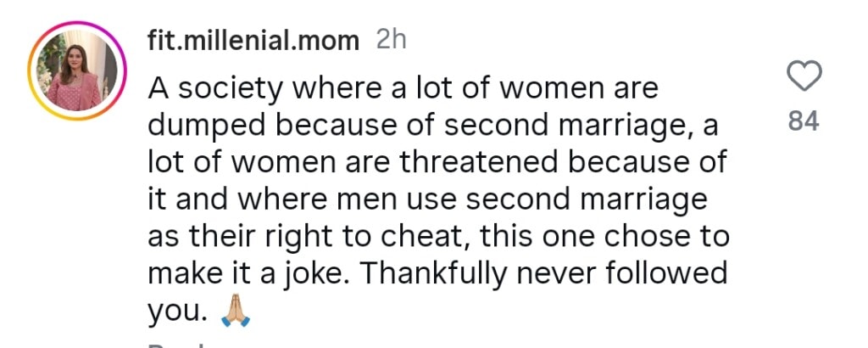
Task: Click the line starting "dumped because of"
Action: tap(432, 126)
